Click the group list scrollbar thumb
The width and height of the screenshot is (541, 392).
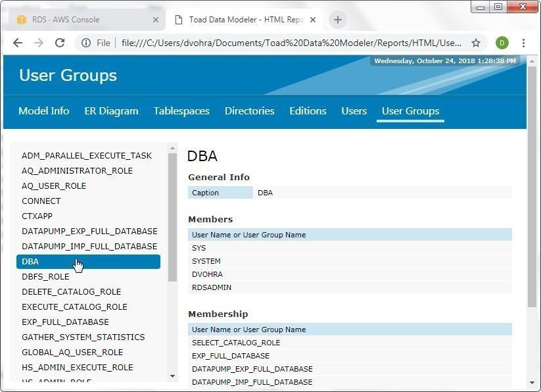172,218
